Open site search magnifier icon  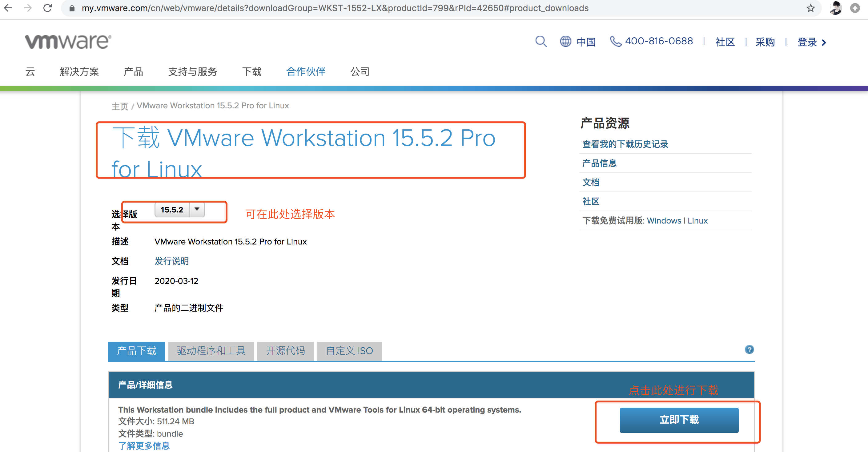coord(540,42)
